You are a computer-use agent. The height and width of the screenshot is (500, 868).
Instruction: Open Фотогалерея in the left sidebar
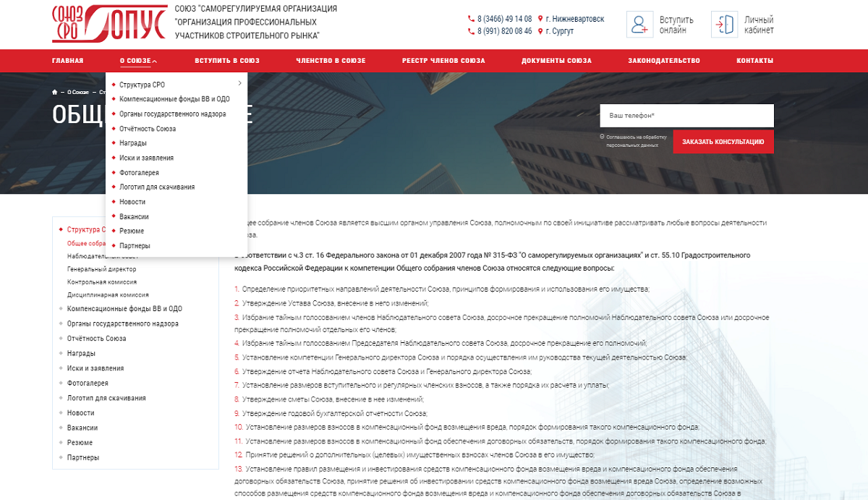88,383
